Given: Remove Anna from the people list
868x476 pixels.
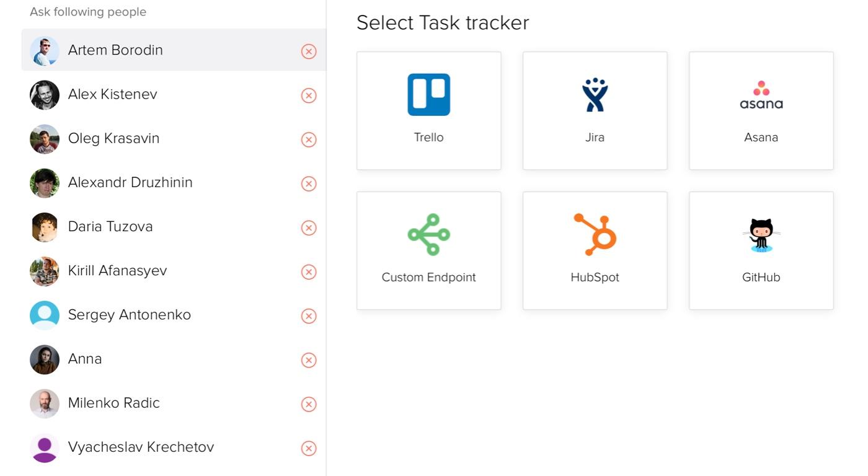Looking at the screenshot, I should click(x=309, y=360).
